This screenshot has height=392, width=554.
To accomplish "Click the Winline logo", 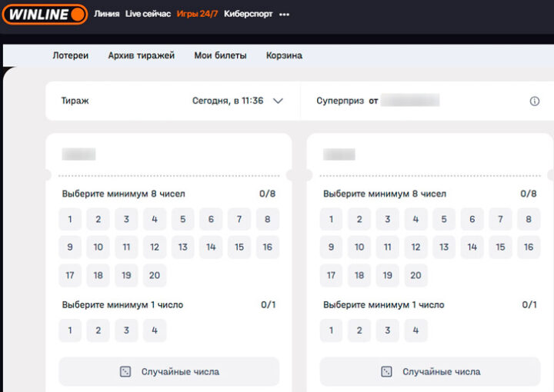I will click(x=44, y=14).
